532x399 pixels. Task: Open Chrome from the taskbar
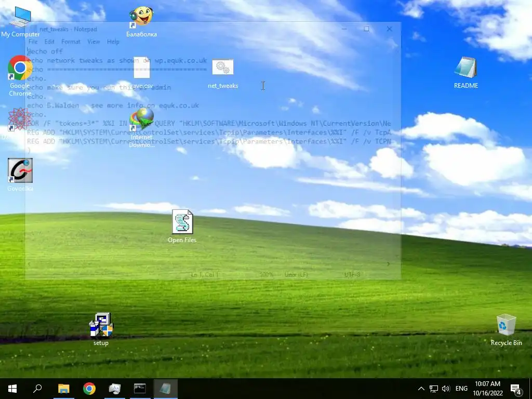coord(89,389)
